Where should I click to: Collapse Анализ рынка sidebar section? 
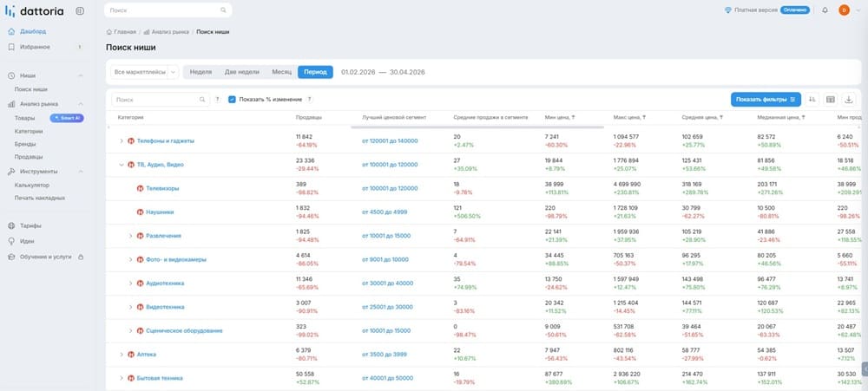tap(80, 104)
